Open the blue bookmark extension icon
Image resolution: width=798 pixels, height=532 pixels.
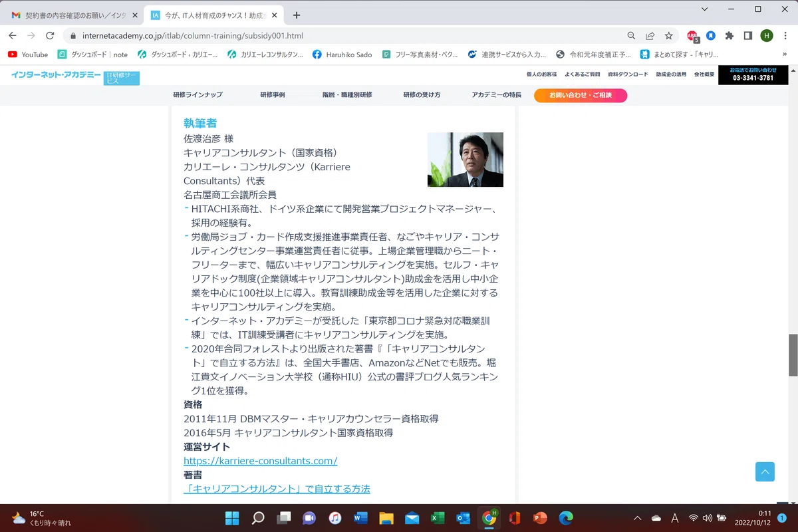[x=711, y=36]
